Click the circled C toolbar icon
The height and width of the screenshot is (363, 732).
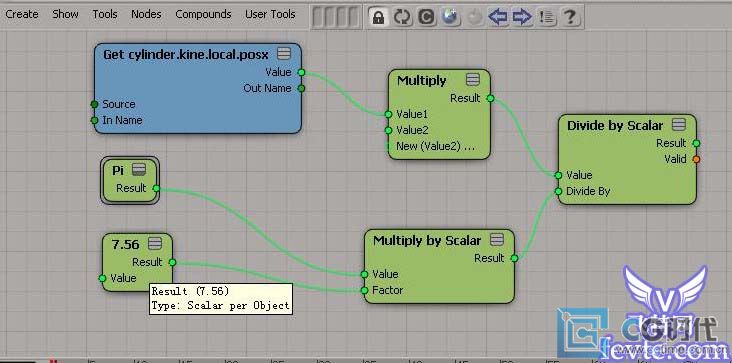click(426, 17)
